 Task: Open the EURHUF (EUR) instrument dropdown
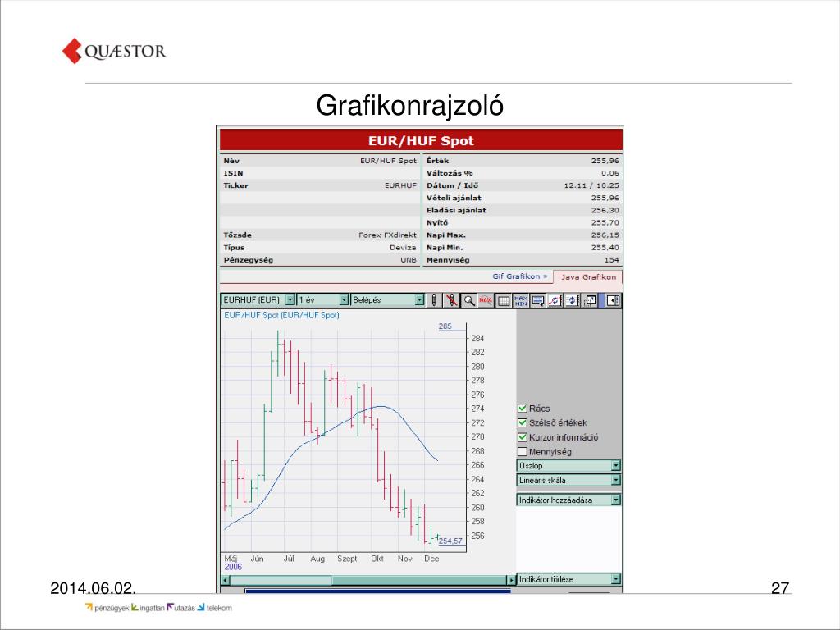click(258, 300)
